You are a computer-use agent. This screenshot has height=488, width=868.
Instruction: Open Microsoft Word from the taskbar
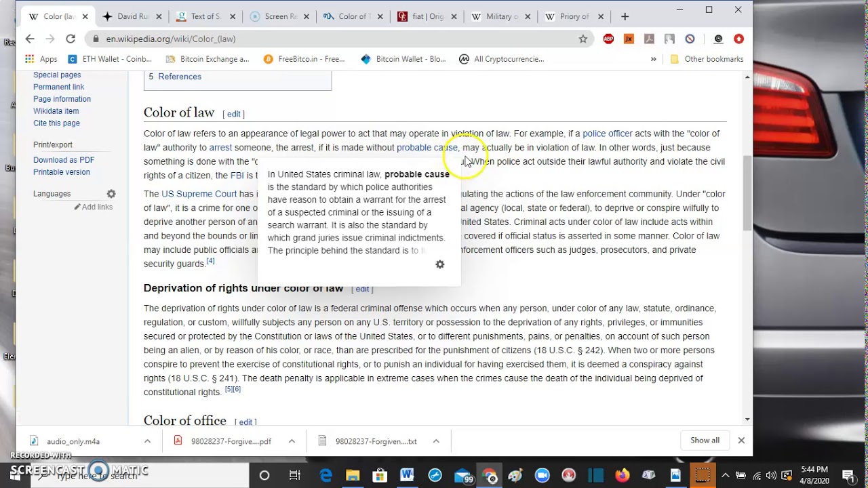point(407,475)
